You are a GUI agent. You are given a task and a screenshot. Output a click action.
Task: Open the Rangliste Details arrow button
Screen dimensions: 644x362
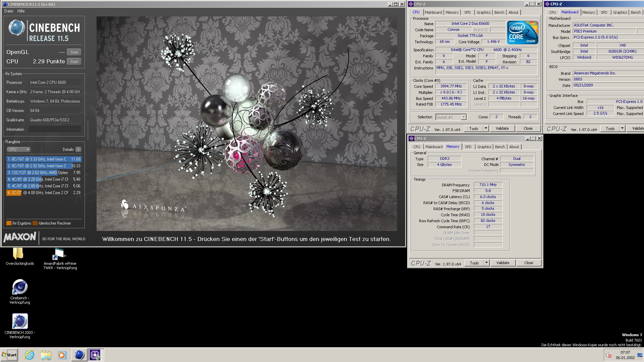[x=78, y=149]
